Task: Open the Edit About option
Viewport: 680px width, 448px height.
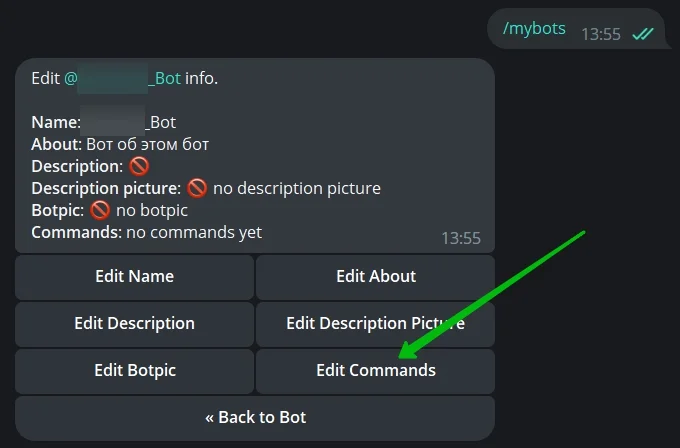Action: (375, 277)
